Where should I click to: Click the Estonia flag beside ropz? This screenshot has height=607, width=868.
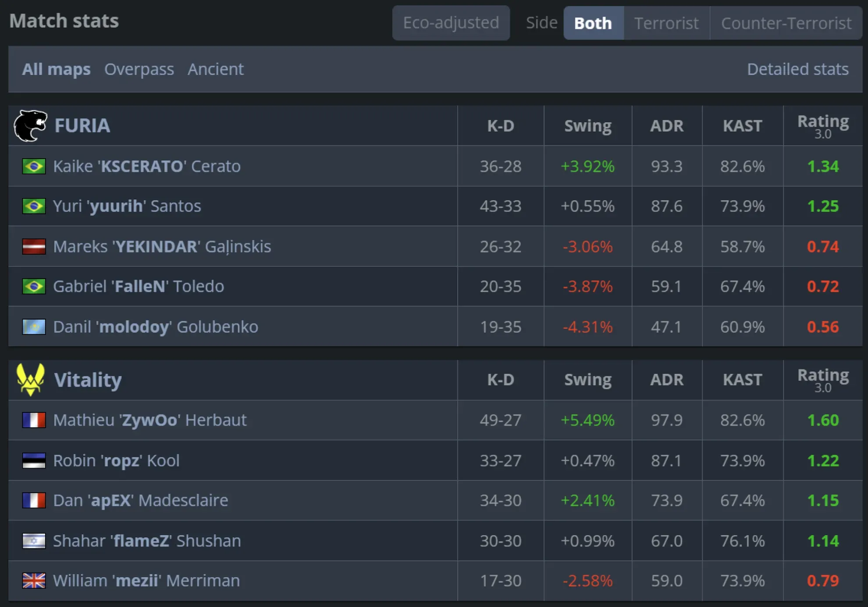34,461
